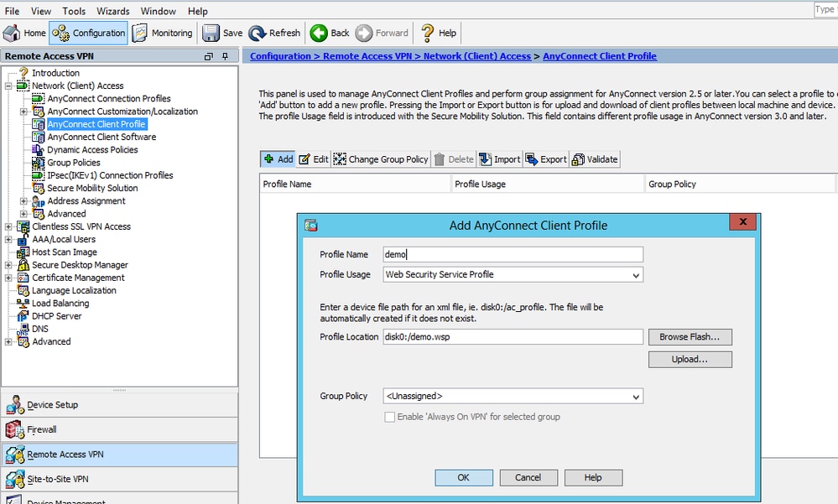Click the Browse Flash... button
Screen dimensions: 838x504
point(690,337)
